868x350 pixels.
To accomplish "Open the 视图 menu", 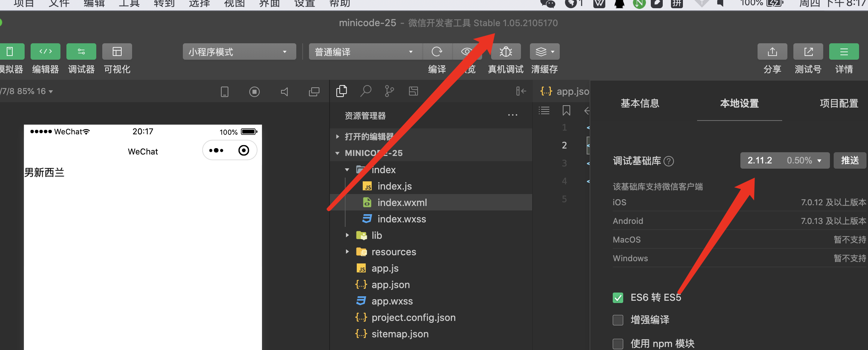I will pos(234,3).
